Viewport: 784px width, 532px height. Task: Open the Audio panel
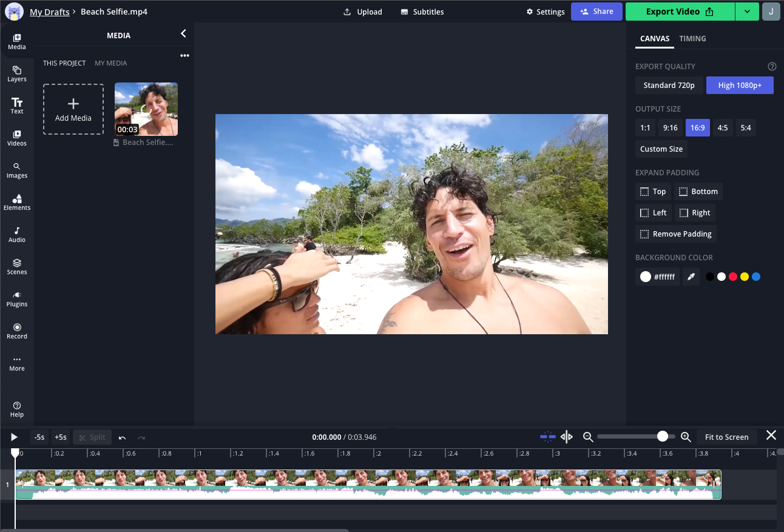tap(17, 234)
